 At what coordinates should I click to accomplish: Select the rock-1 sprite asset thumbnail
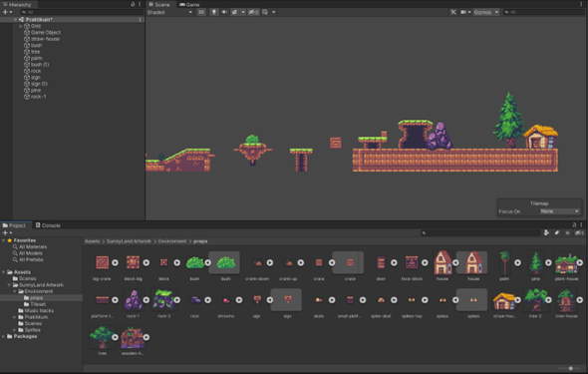pyautogui.click(x=133, y=300)
